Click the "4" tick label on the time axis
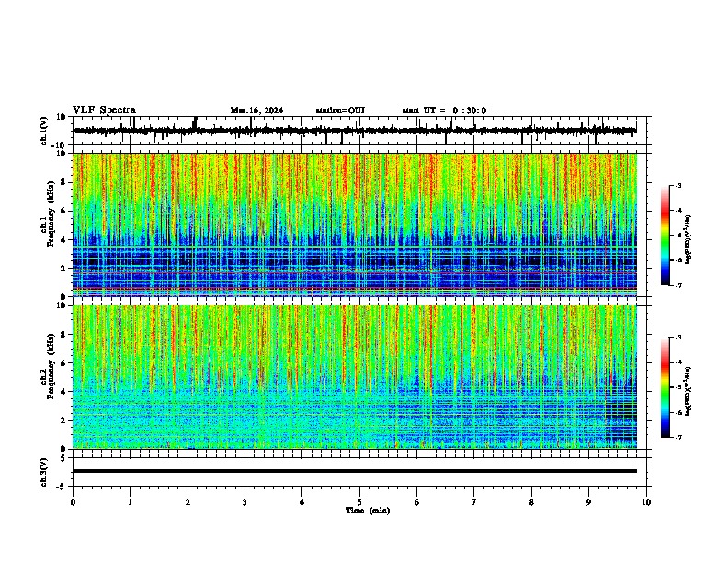This screenshot has height=563, width=728. click(302, 502)
